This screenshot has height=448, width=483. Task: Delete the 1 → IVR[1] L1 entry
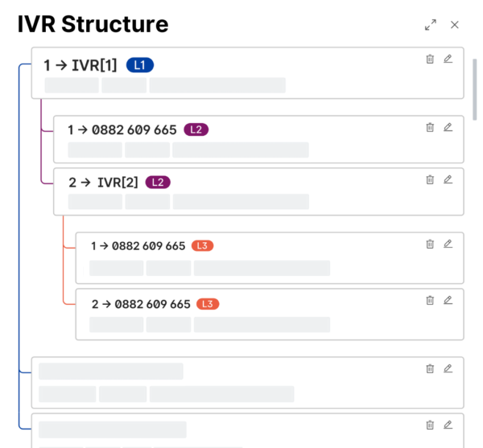pyautogui.click(x=430, y=59)
